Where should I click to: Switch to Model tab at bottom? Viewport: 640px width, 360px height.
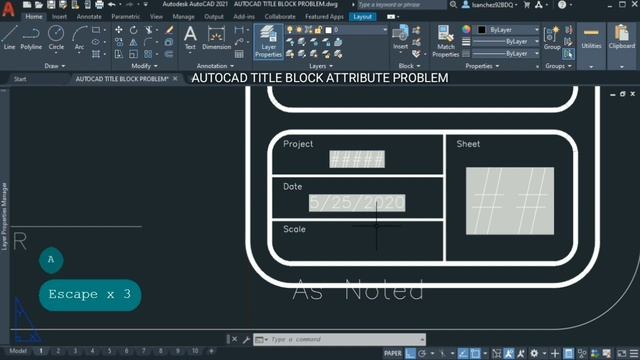[x=18, y=351]
